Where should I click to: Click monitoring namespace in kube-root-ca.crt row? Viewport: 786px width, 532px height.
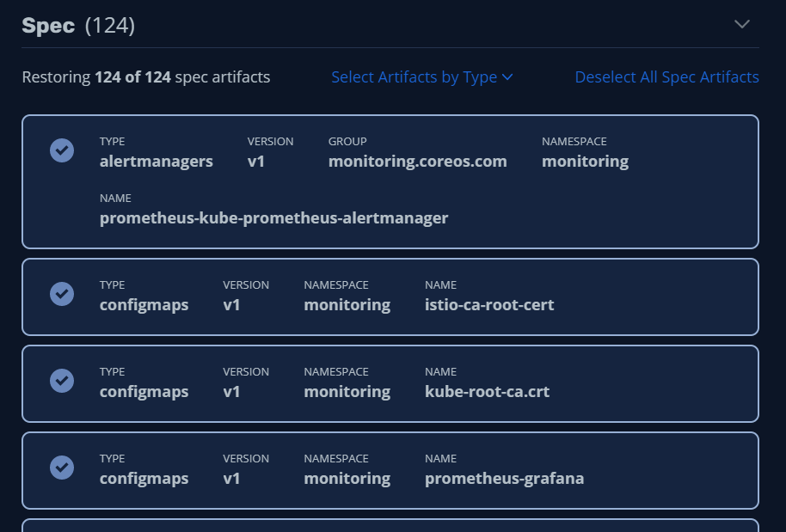pyautogui.click(x=347, y=391)
